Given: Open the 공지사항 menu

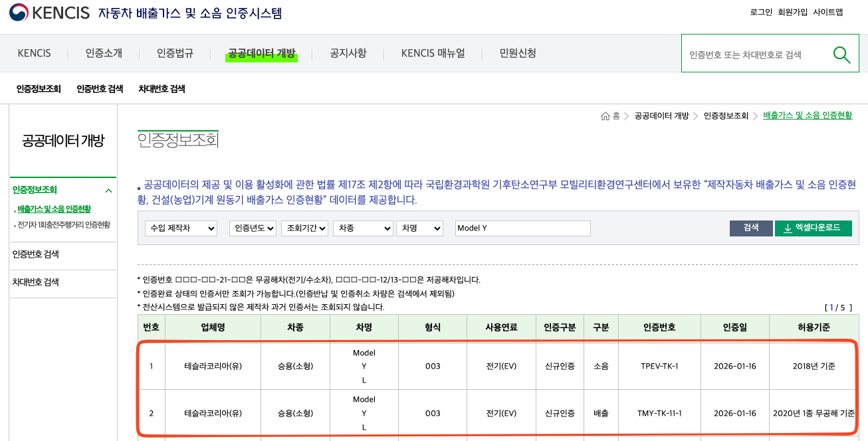Looking at the screenshot, I should click(x=348, y=53).
